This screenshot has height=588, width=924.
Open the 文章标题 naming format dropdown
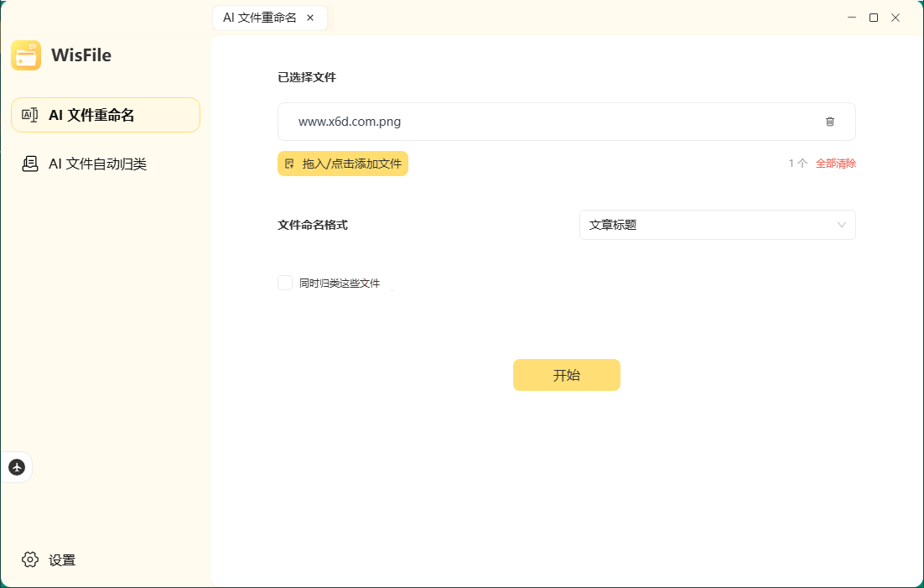(x=717, y=225)
